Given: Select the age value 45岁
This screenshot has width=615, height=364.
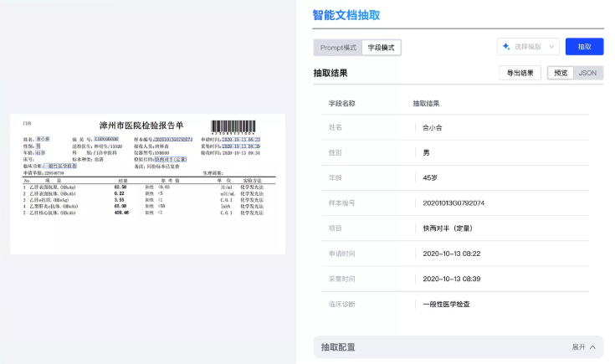Looking at the screenshot, I should point(430,177).
